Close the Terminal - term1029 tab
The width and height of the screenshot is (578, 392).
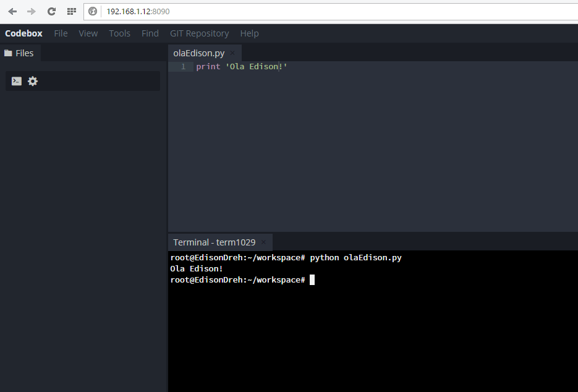pos(263,242)
